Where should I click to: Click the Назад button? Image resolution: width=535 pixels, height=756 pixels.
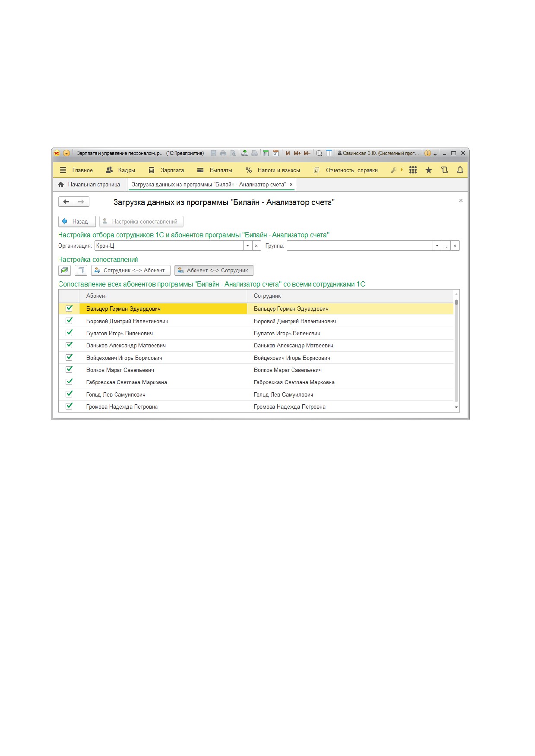point(77,221)
